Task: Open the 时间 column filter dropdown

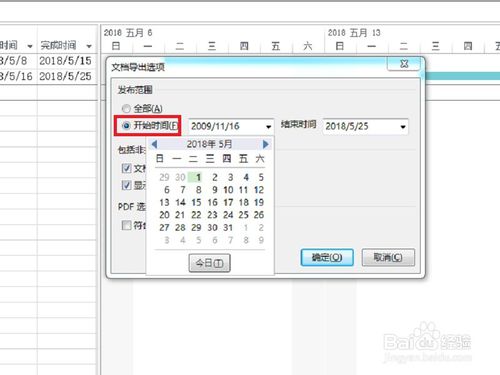Action: 30,46
